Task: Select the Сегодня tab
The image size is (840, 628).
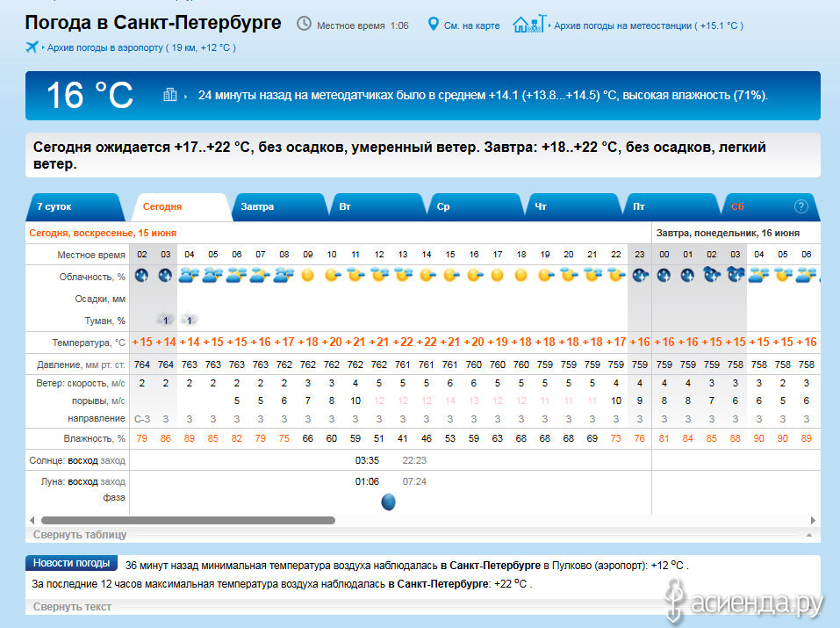Action: tap(183, 207)
